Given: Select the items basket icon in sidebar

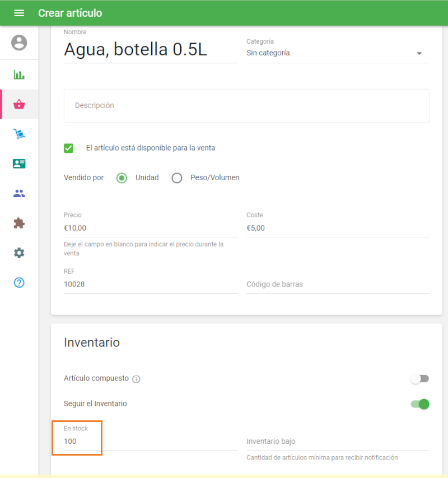Looking at the screenshot, I should pyautogui.click(x=19, y=104).
